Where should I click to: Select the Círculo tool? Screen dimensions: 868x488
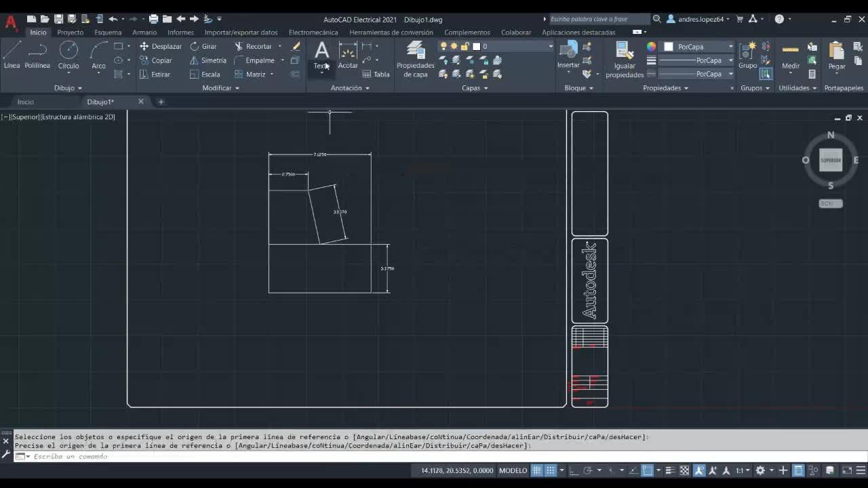[68, 54]
